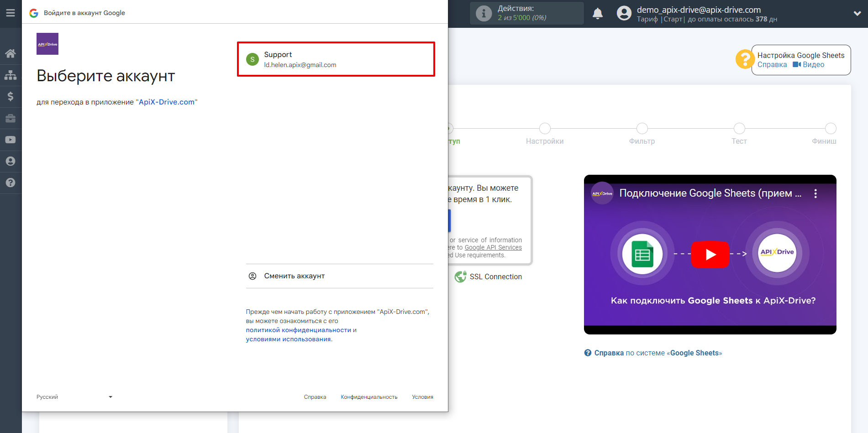Click Справка footer link in Google dialog
Image resolution: width=868 pixels, height=433 pixels.
coord(315,397)
